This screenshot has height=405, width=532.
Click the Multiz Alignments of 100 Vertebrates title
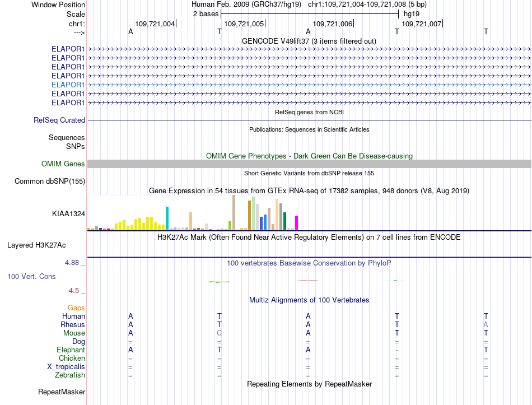pyautogui.click(x=309, y=300)
